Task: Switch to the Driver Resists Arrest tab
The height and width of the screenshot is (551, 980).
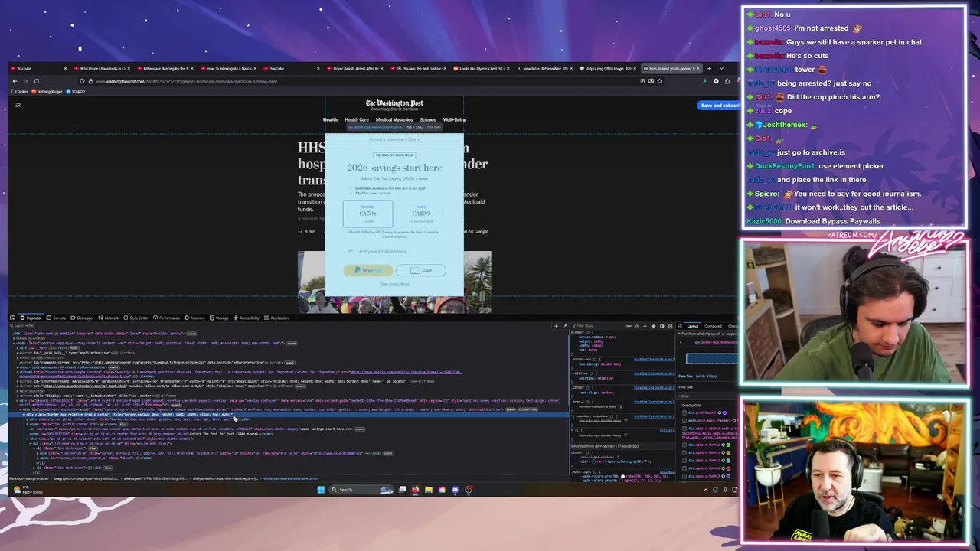Action: pos(355,69)
